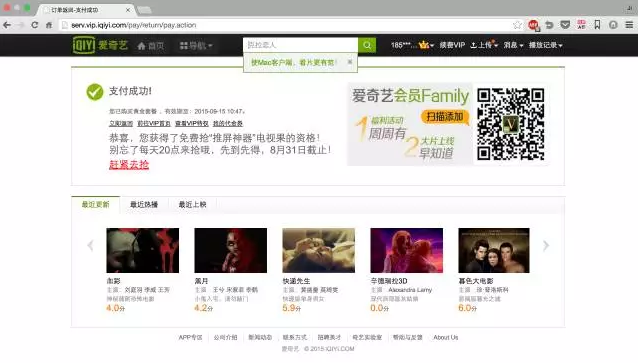Click the 暮色大电影 movie title
The width and height of the screenshot is (638, 363).
pos(476,281)
